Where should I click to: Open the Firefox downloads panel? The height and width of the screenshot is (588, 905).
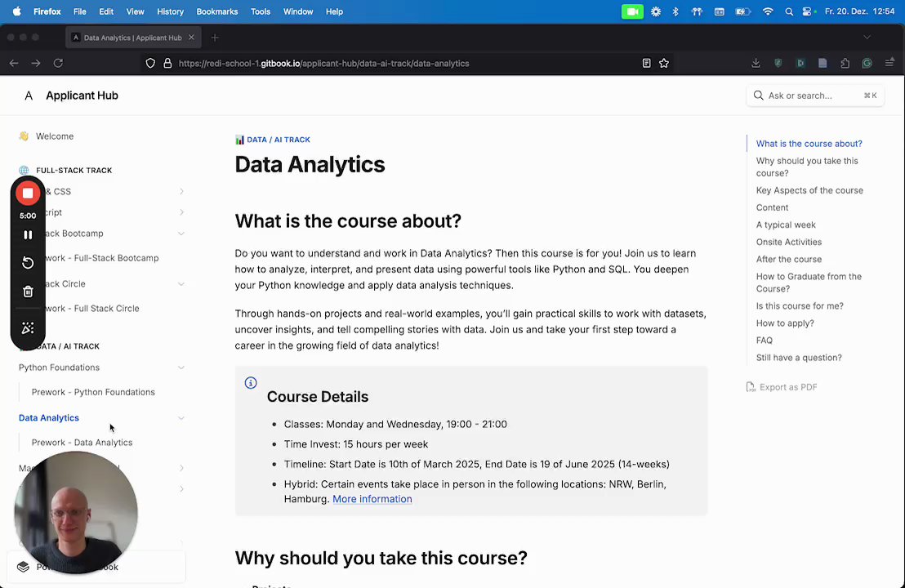tap(756, 63)
